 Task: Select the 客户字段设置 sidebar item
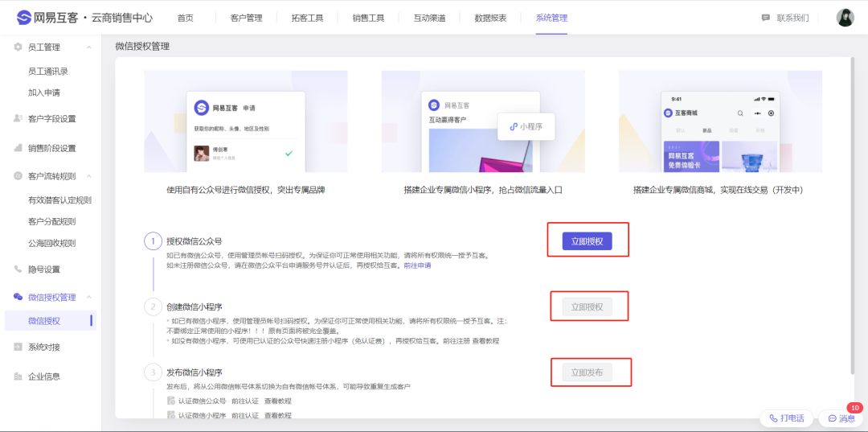[51, 118]
